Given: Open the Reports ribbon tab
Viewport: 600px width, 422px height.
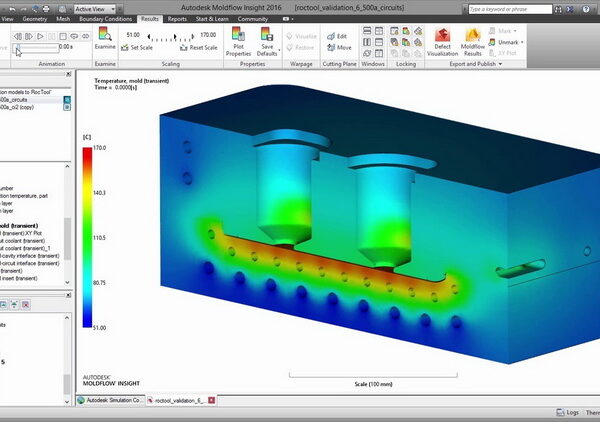Looking at the screenshot, I should pyautogui.click(x=177, y=19).
